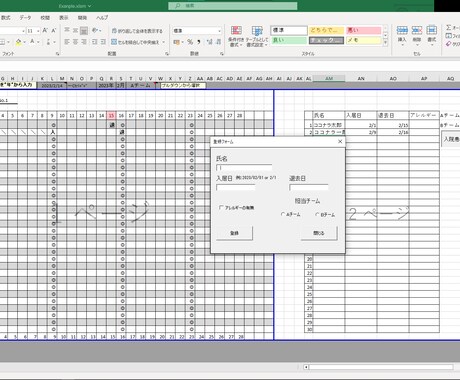Apply the 標準 cell style
The height and width of the screenshot is (380, 460).
pyautogui.click(x=289, y=30)
